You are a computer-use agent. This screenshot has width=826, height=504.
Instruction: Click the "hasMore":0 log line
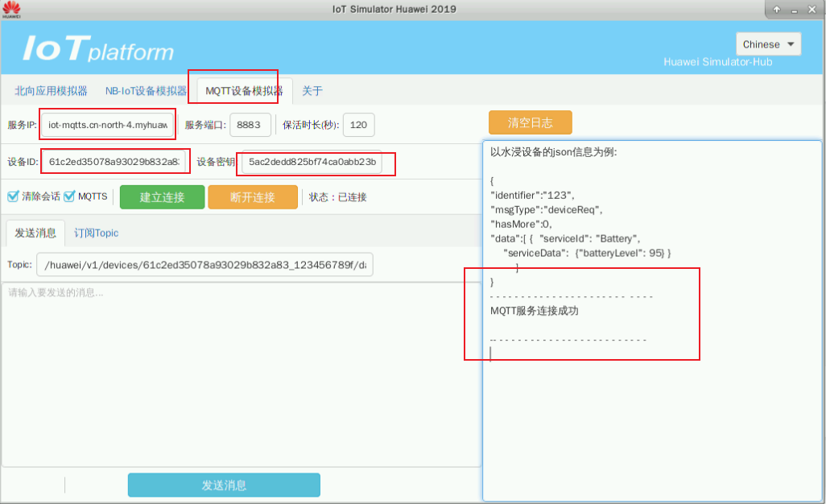[x=521, y=225]
